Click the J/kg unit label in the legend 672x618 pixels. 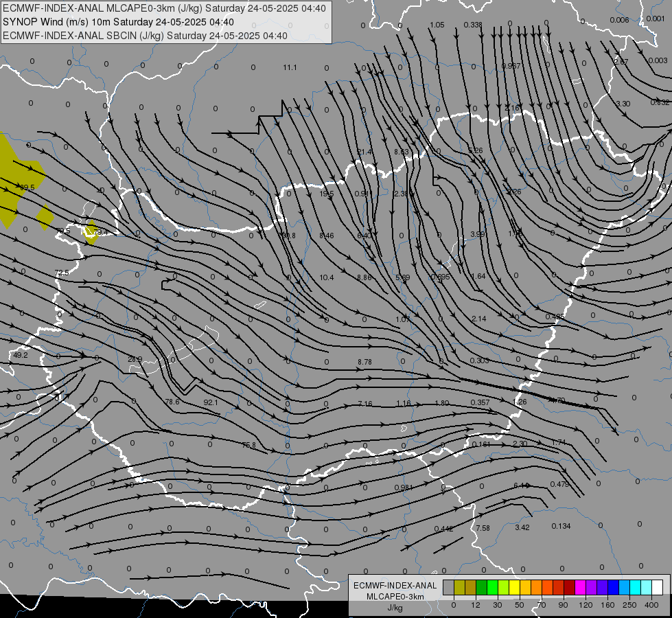click(x=395, y=608)
